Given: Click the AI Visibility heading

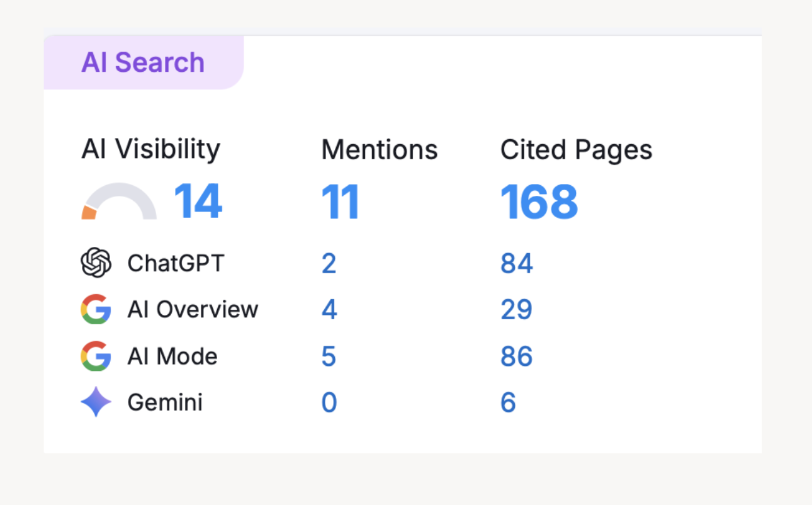Looking at the screenshot, I should click(x=151, y=150).
